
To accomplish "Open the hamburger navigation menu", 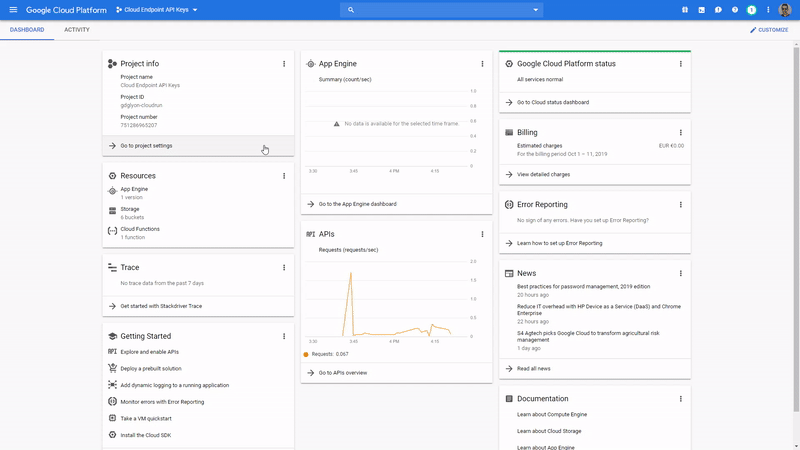I will 13,10.
